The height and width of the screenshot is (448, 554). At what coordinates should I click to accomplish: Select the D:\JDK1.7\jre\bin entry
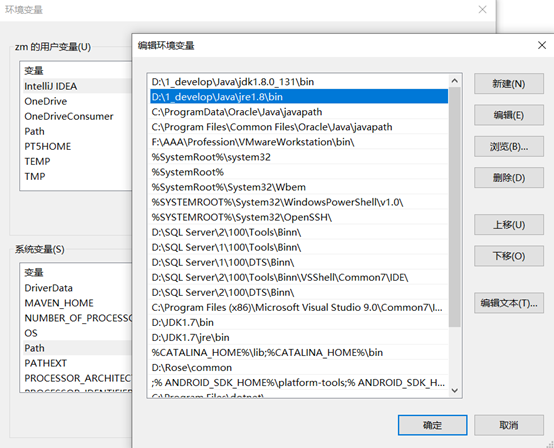click(299, 337)
